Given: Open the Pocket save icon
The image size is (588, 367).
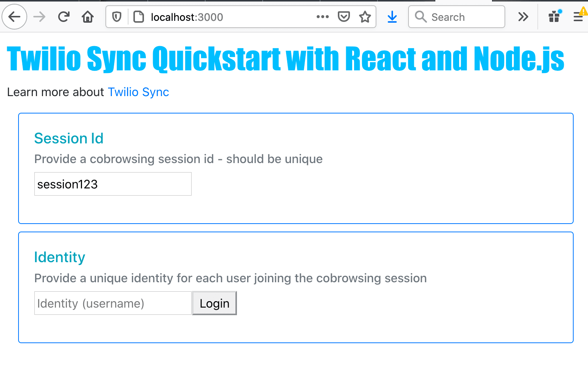Looking at the screenshot, I should [x=344, y=17].
